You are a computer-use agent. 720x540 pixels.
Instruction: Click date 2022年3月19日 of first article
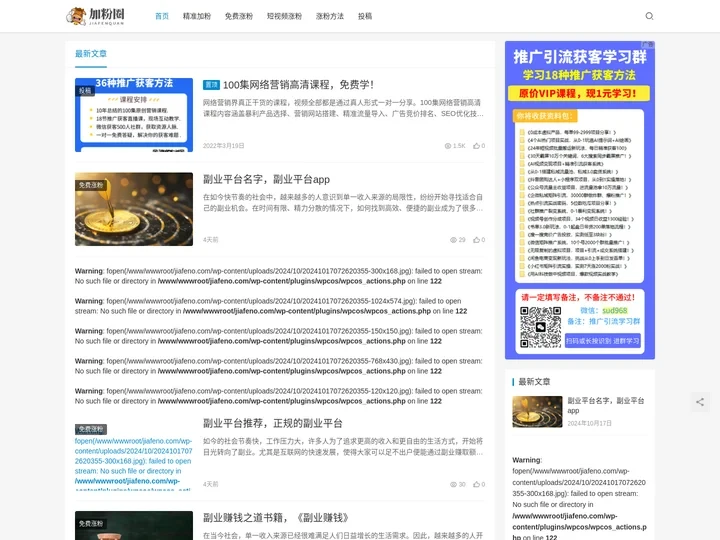click(x=224, y=146)
